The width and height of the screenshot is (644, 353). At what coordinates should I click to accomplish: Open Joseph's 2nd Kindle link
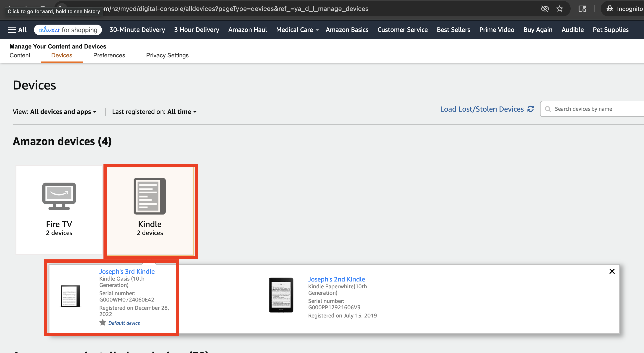coord(336,279)
